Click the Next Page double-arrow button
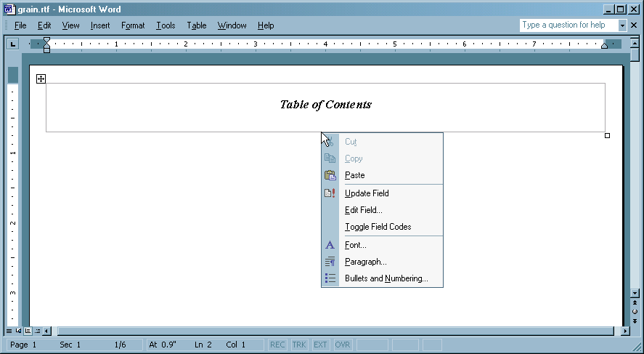 coord(635,321)
